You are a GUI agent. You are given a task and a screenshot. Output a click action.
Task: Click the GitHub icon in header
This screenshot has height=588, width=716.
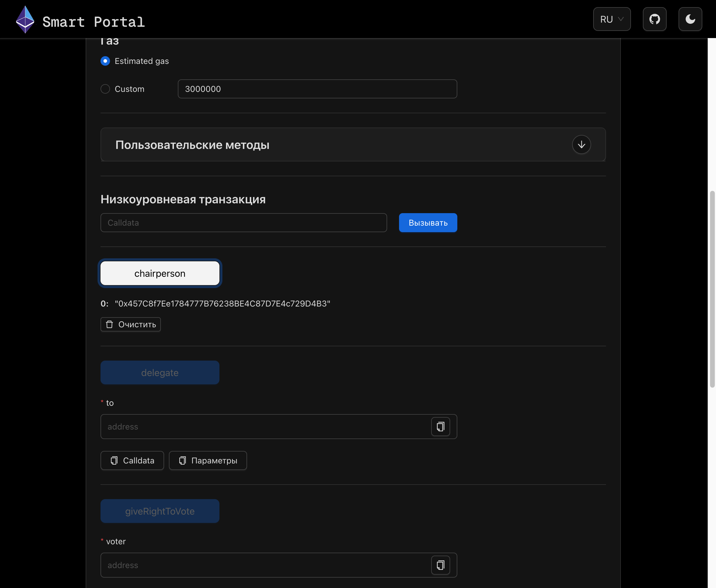pos(655,19)
